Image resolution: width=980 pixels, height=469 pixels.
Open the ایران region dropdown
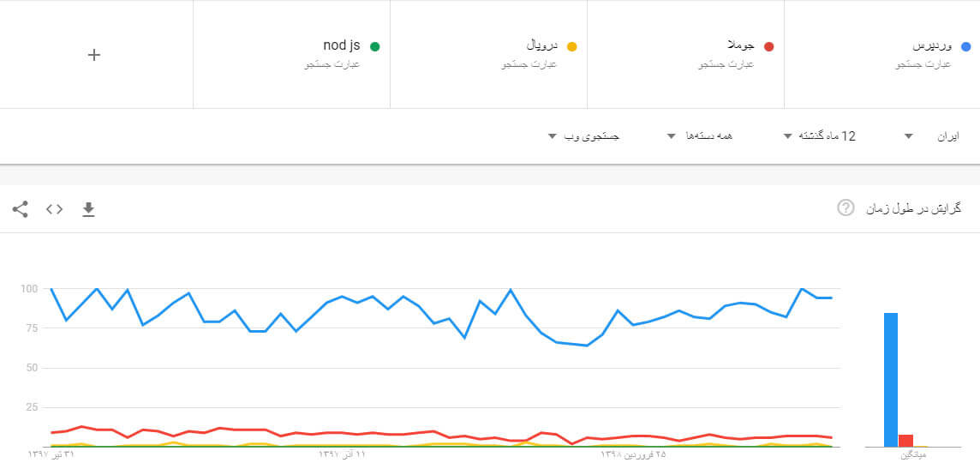pyautogui.click(x=931, y=135)
